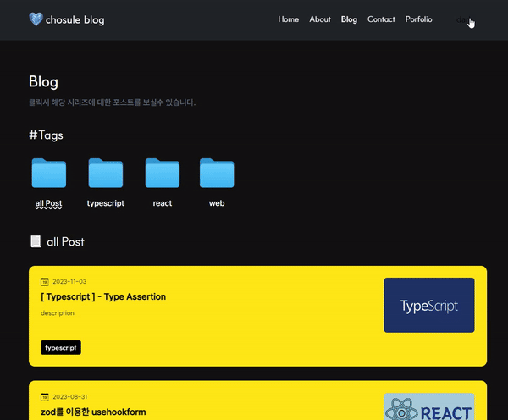This screenshot has height=420, width=508.
Task: Toggle the dark mode switch
Action: 465,20
